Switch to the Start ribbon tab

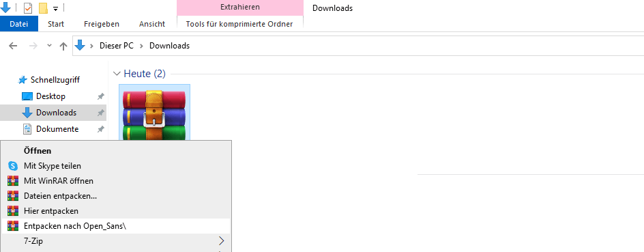tap(56, 24)
